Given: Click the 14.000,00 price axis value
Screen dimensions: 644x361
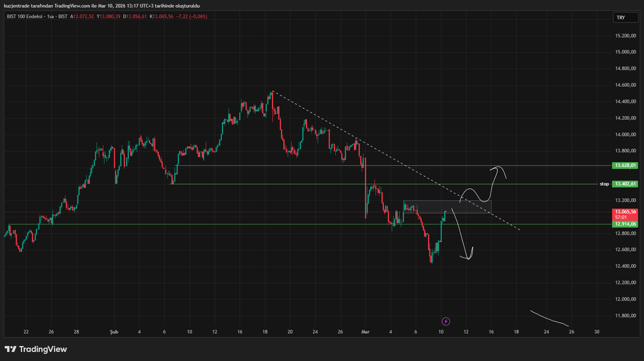Looking at the screenshot, I should pos(625,134).
